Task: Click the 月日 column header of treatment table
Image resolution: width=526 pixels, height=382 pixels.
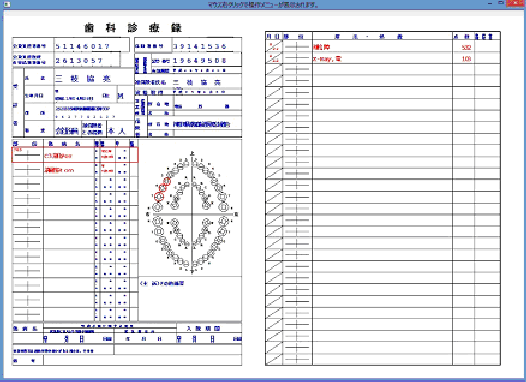Action: point(273,36)
